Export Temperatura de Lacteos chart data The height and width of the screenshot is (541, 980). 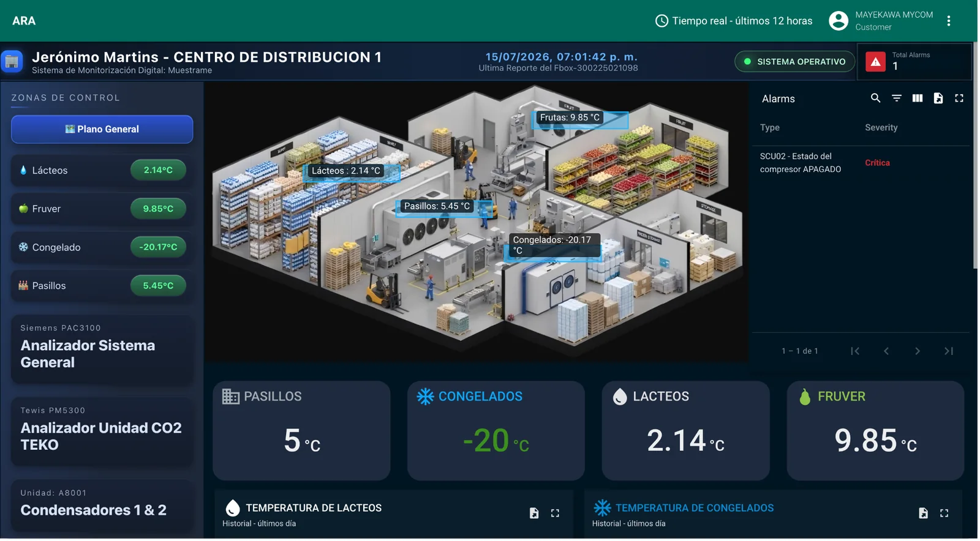533,513
